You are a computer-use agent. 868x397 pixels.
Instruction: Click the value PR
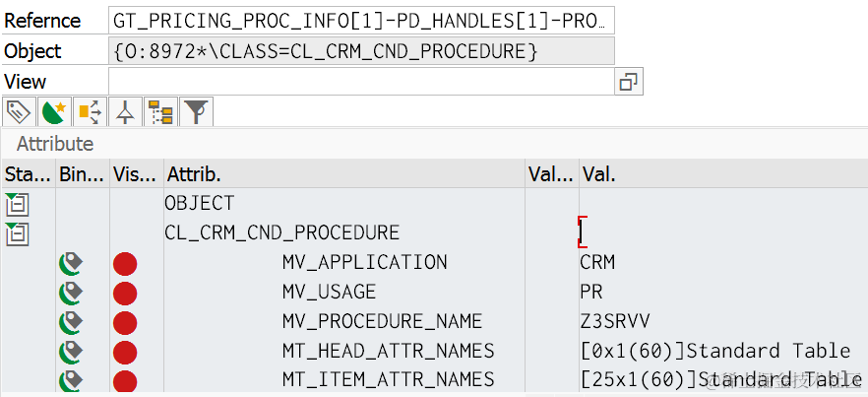point(591,293)
